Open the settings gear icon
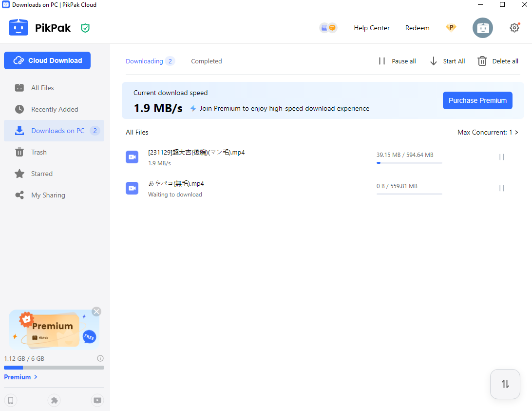532x411 pixels. click(514, 28)
